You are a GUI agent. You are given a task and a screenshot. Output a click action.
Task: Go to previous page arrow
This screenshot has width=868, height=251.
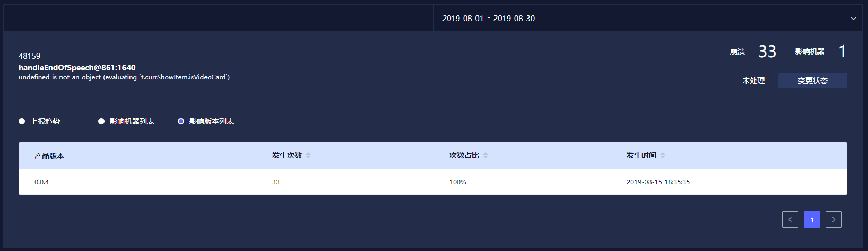click(790, 220)
